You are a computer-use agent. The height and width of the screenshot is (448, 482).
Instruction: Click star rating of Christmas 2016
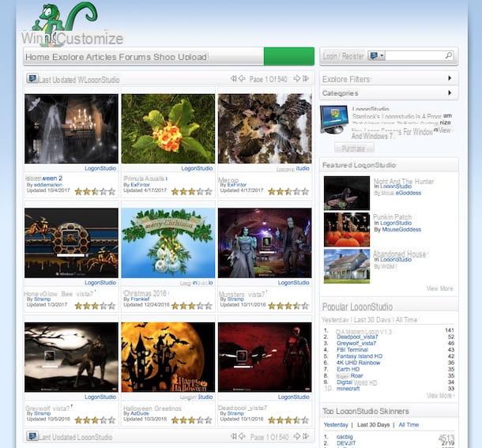coord(192,306)
